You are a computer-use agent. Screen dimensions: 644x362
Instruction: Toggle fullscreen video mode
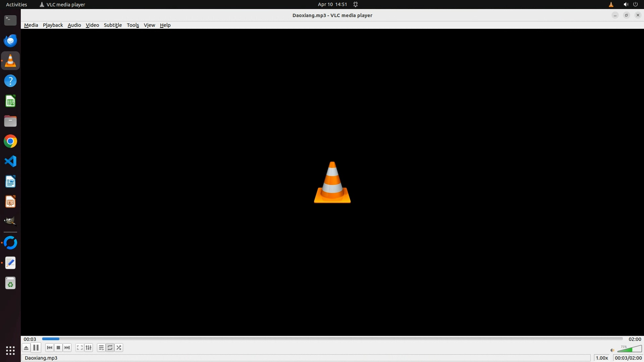pos(79,348)
